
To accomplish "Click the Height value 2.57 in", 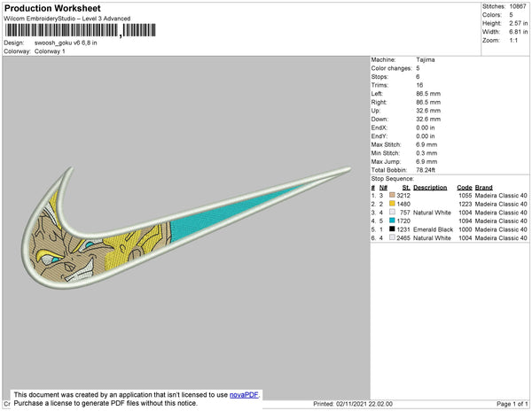I will tap(519, 23).
